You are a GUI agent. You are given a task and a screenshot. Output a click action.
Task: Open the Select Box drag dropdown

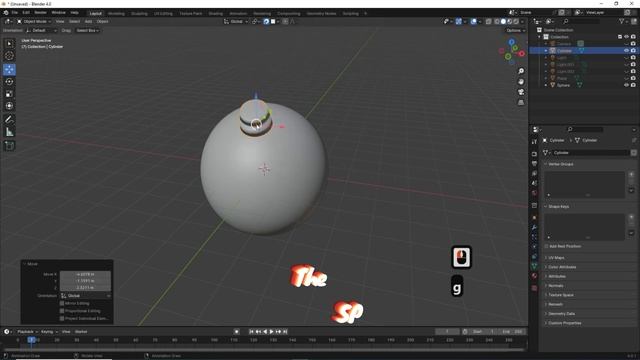coord(87,31)
